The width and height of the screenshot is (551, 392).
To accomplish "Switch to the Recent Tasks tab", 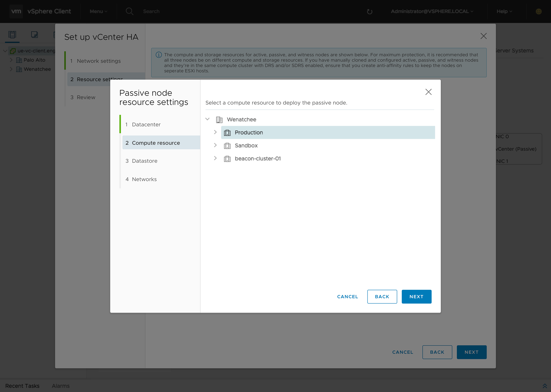I will 22,386.
